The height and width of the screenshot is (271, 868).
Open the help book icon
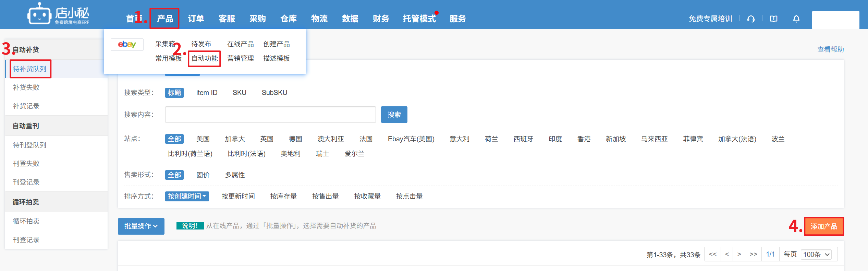(x=773, y=19)
